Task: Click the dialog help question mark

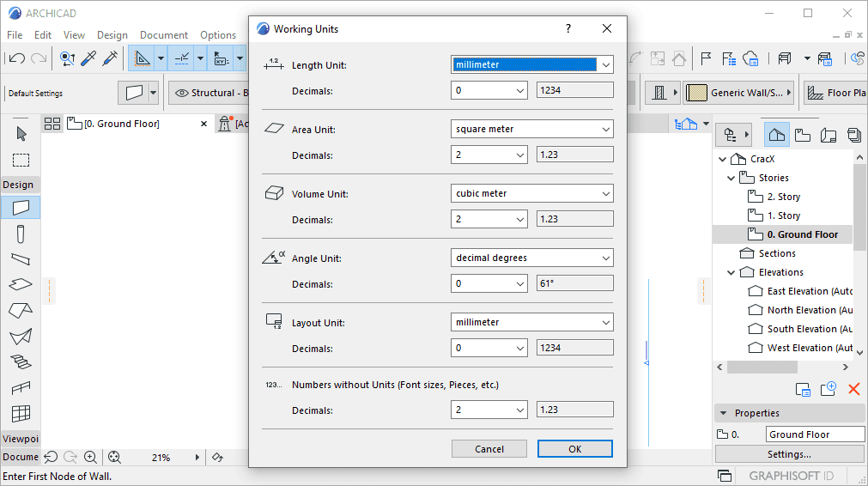Action: 568,29
